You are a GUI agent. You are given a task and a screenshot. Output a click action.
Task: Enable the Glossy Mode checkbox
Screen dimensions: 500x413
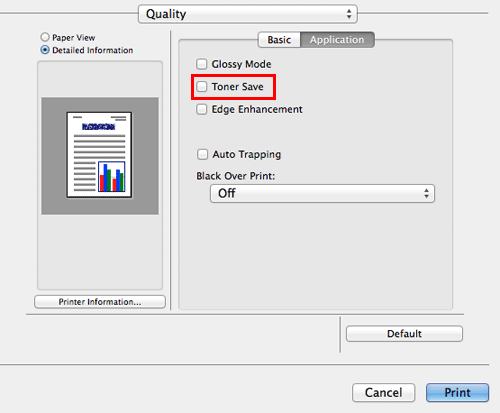pyautogui.click(x=202, y=64)
